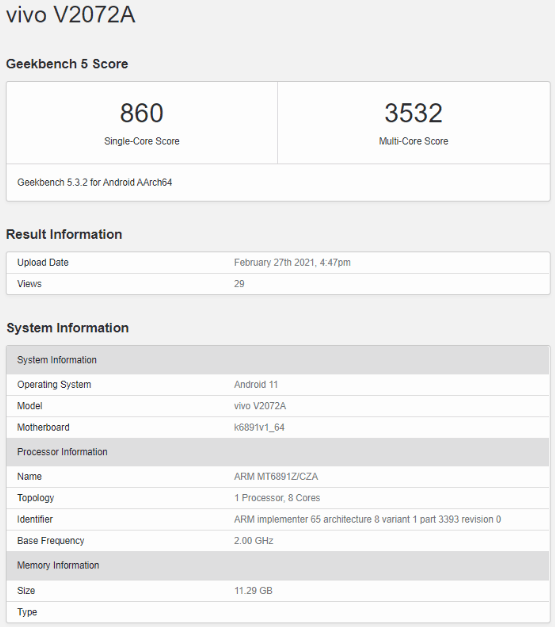Select motherboard value 'k6891v1_64'
Screen dimensions: 555x627
259,427
